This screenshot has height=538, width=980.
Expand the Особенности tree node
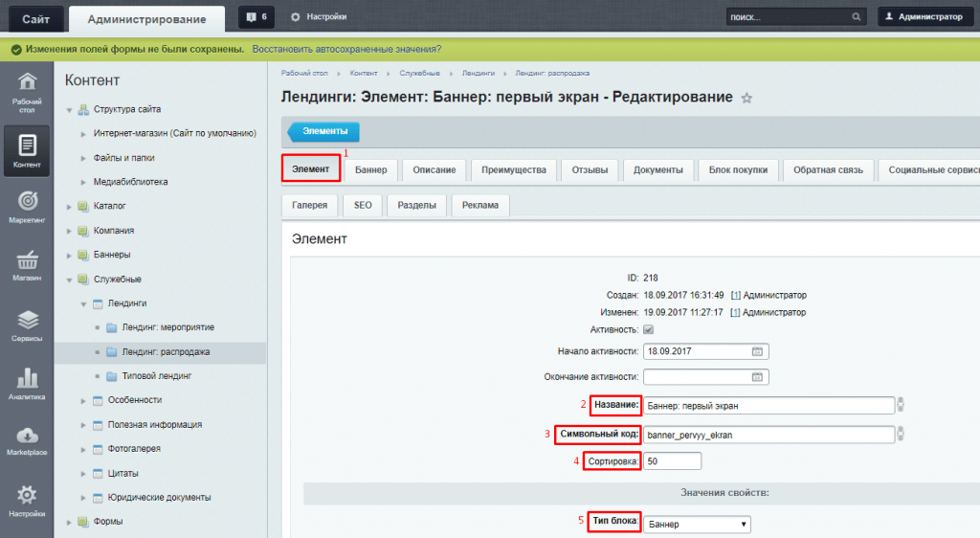click(x=83, y=400)
